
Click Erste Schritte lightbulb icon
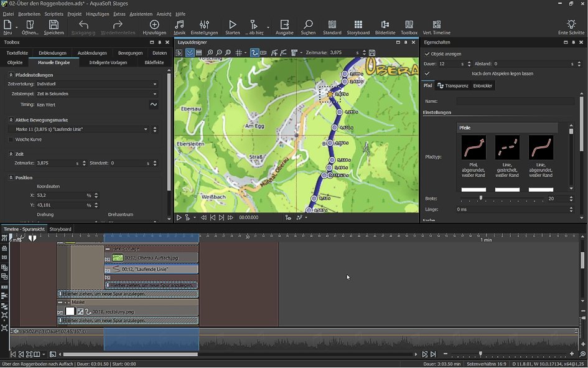571,26
